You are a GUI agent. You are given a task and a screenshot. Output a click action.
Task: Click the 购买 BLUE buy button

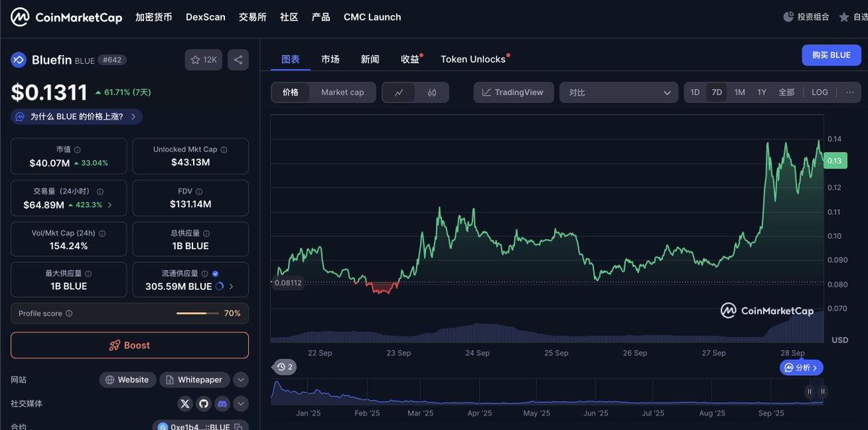[830, 55]
